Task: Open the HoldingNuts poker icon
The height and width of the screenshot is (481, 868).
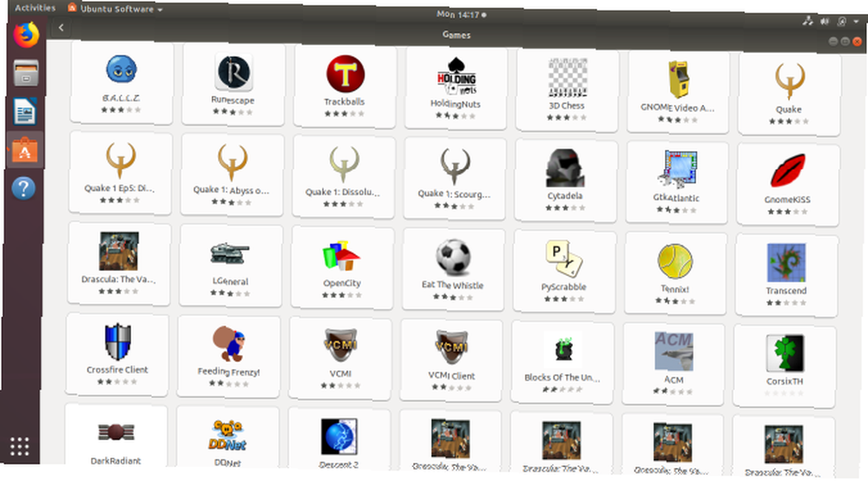Action: pos(457,76)
